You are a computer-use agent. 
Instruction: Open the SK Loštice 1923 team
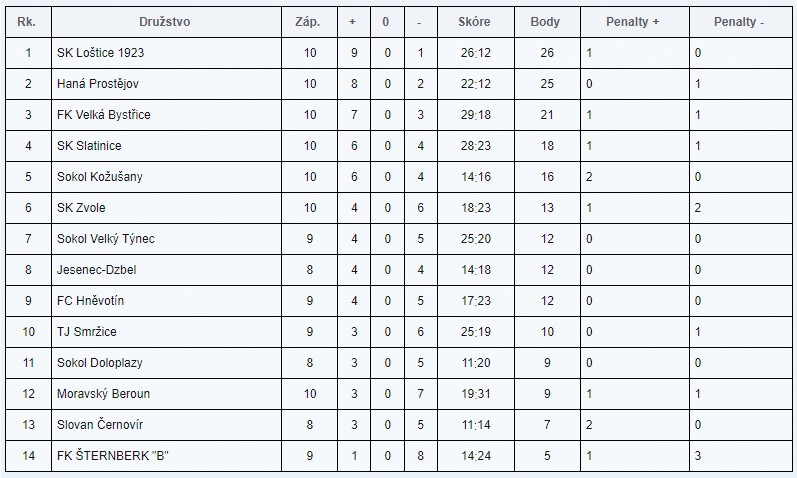(107, 52)
